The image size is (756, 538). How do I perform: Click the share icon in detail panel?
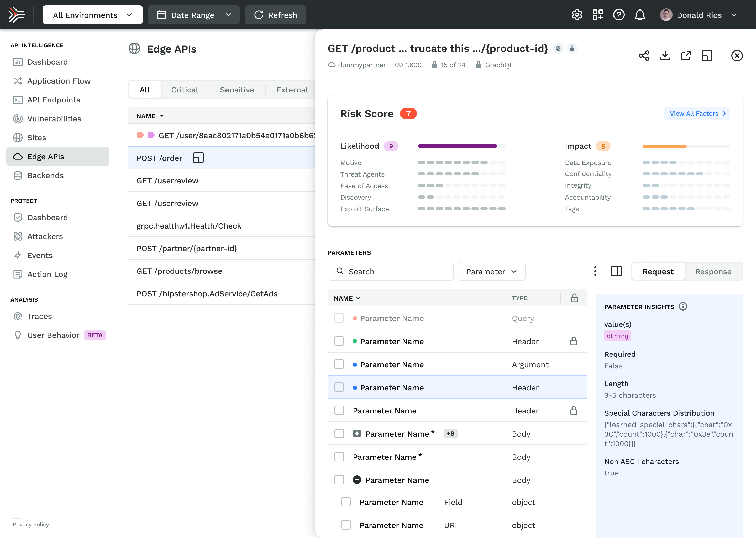[x=644, y=56]
